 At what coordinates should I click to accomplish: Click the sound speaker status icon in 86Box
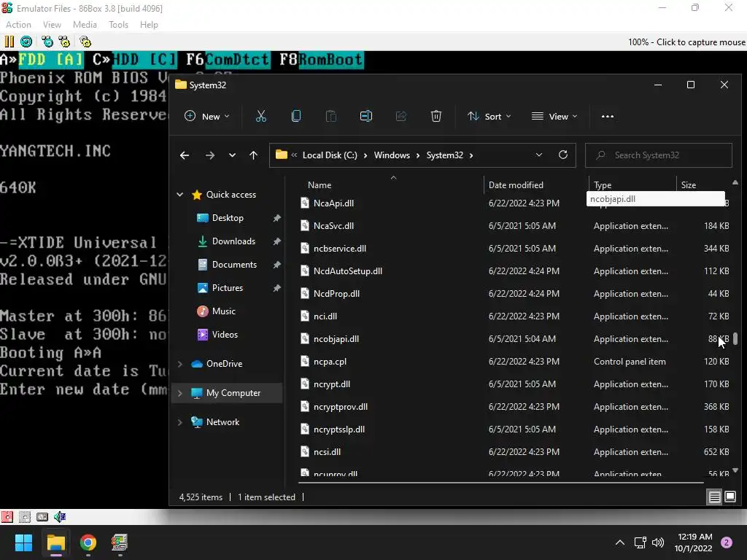[60, 517]
